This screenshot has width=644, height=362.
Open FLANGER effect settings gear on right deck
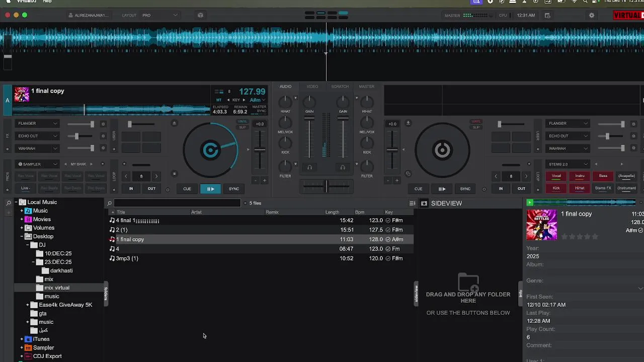pyautogui.click(x=633, y=124)
